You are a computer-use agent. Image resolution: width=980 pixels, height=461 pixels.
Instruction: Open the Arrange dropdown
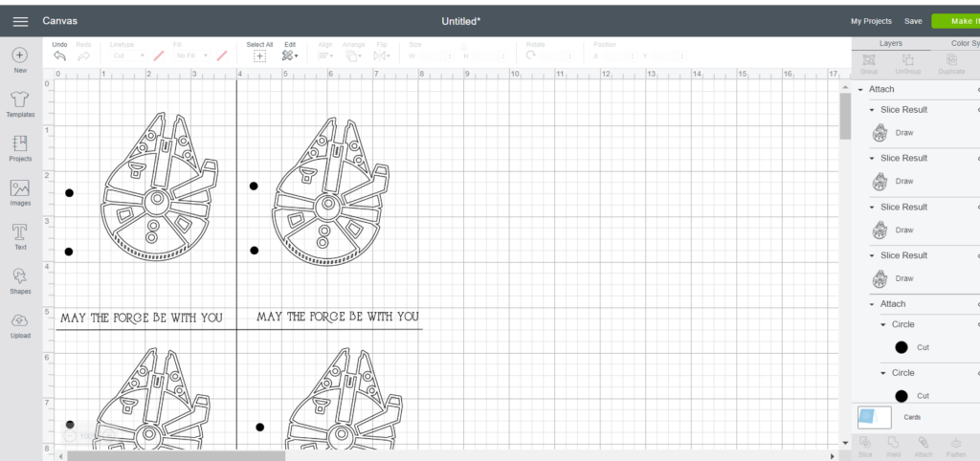353,56
